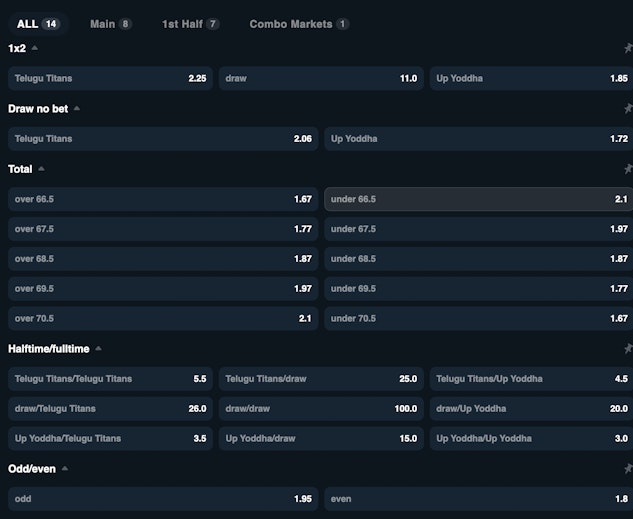Collapse the Odd/even section
Screen dimensions: 633x519
click(64, 468)
